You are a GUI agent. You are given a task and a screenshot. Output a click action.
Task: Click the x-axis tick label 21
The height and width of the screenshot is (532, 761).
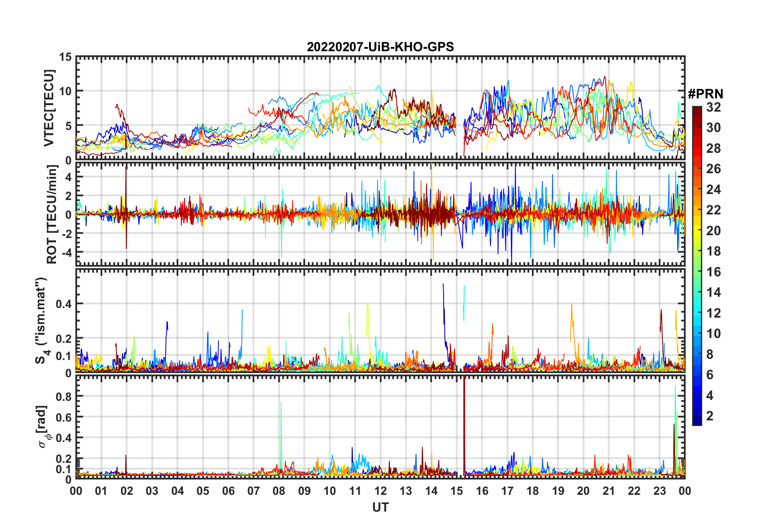click(609, 491)
